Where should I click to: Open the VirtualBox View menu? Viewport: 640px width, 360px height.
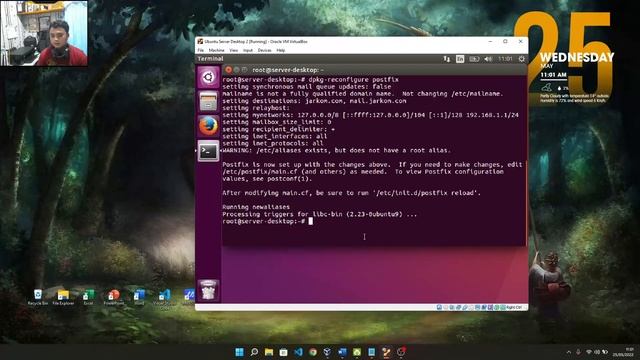(x=233, y=50)
